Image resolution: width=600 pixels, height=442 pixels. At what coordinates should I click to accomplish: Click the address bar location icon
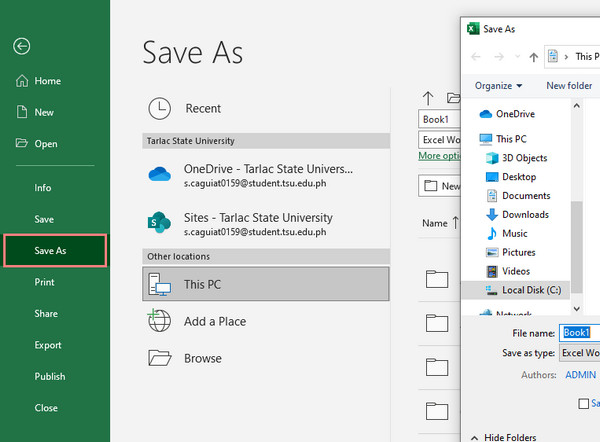[553, 56]
